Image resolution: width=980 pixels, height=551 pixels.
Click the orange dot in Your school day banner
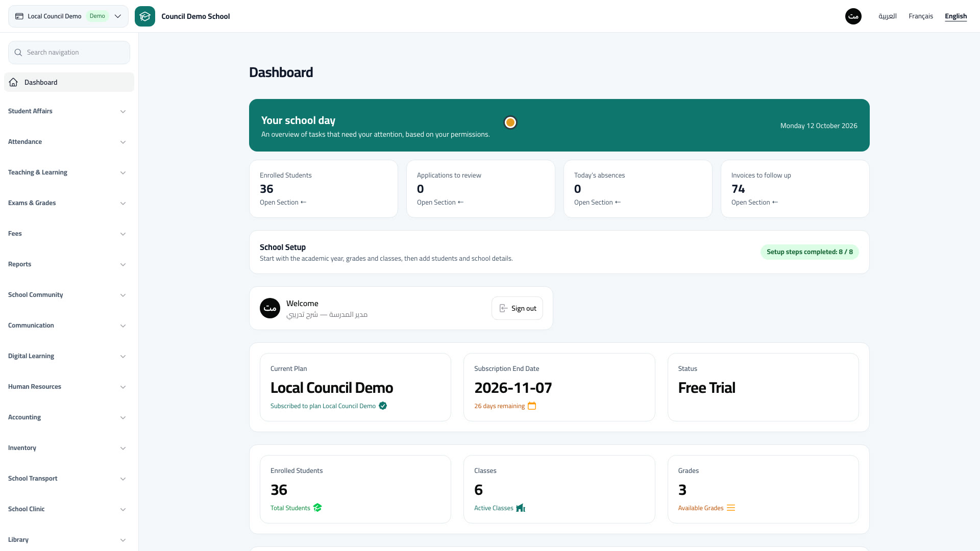coord(510,122)
